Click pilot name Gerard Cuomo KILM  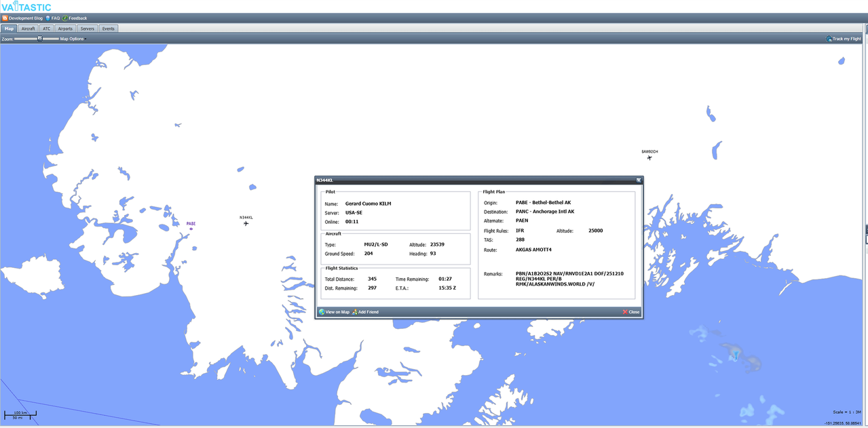pos(368,203)
